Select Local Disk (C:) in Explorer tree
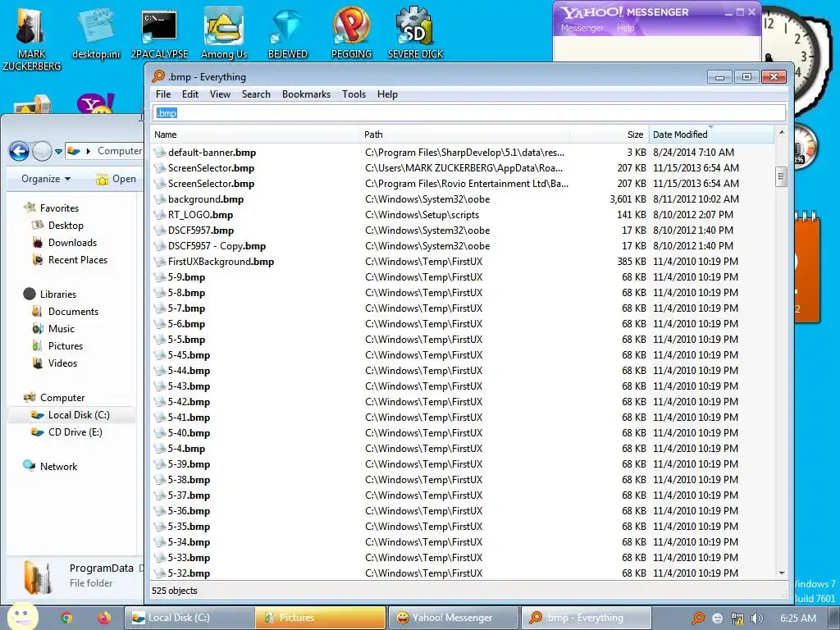The height and width of the screenshot is (630, 840). [x=71, y=414]
